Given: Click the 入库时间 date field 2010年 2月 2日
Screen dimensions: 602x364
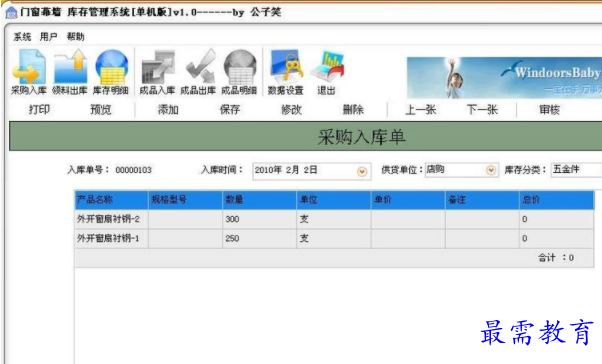Looking at the screenshot, I should [312, 171].
